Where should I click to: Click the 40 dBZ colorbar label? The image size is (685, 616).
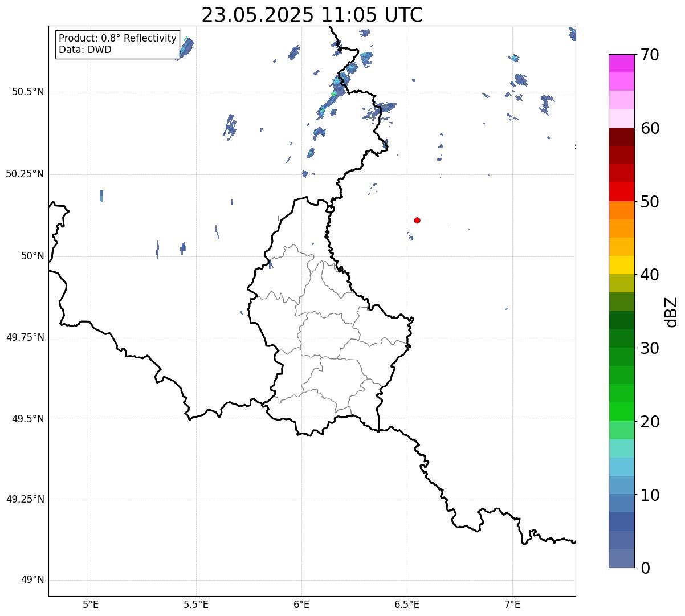tap(650, 275)
